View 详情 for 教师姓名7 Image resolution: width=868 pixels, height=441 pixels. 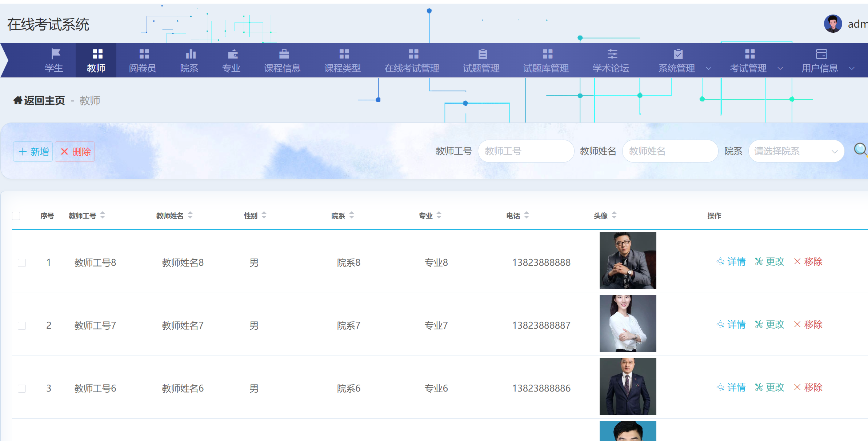click(x=731, y=325)
